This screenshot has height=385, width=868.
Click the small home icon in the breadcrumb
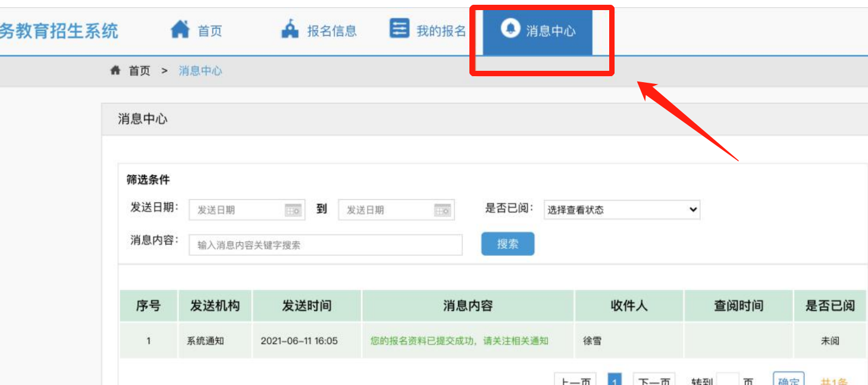click(115, 71)
